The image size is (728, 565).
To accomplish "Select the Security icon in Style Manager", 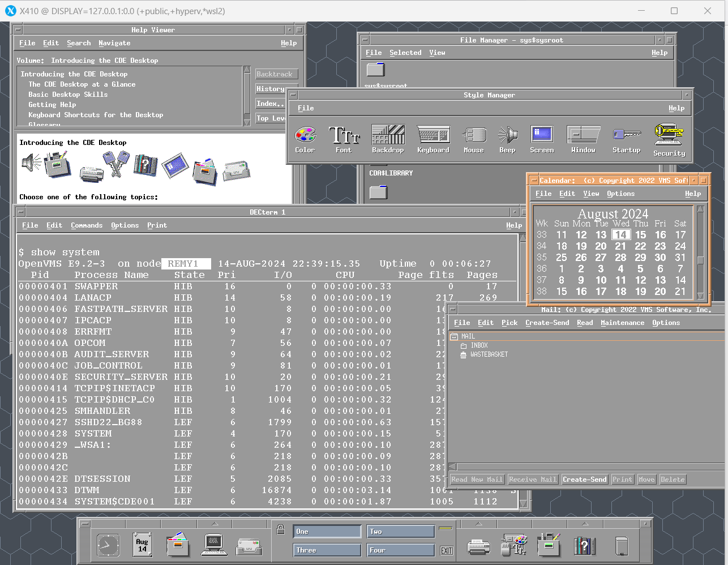I will pos(669,136).
